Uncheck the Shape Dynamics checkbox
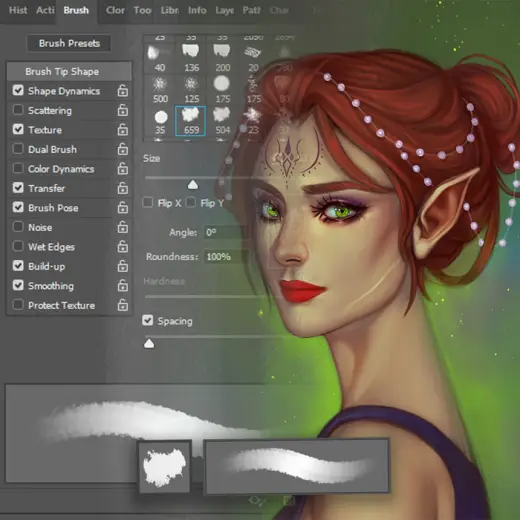The height and width of the screenshot is (520, 520). 18,90
